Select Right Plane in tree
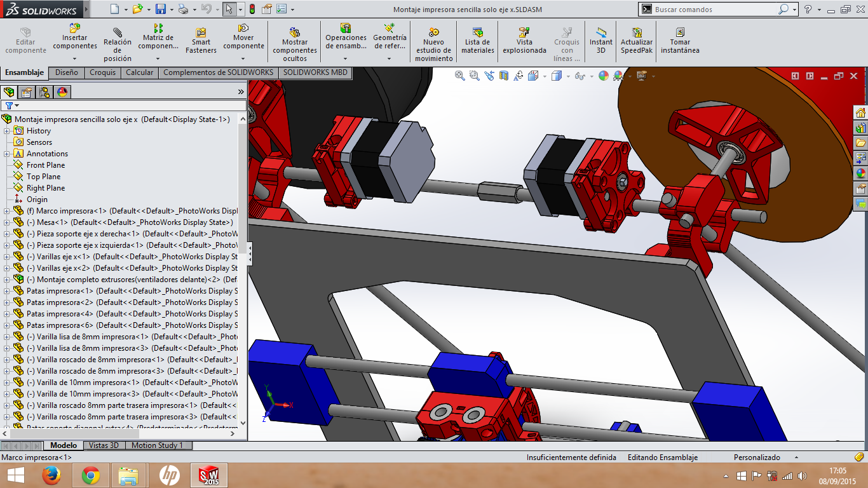868x488 pixels. pyautogui.click(x=46, y=188)
